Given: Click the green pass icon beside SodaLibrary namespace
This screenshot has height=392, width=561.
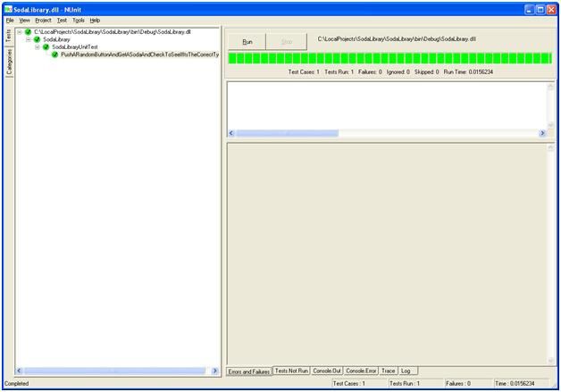Looking at the screenshot, I should [x=37, y=39].
